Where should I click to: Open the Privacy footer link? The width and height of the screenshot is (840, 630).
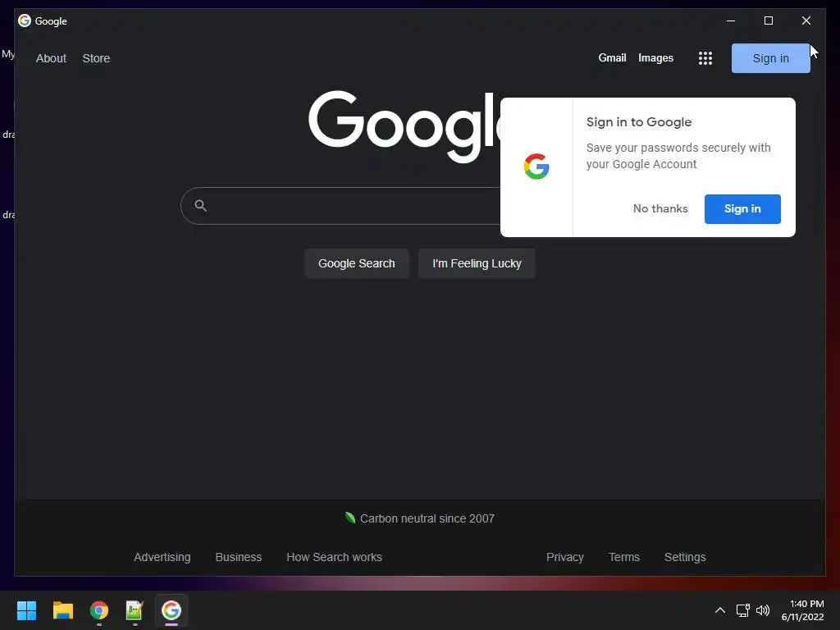(564, 557)
